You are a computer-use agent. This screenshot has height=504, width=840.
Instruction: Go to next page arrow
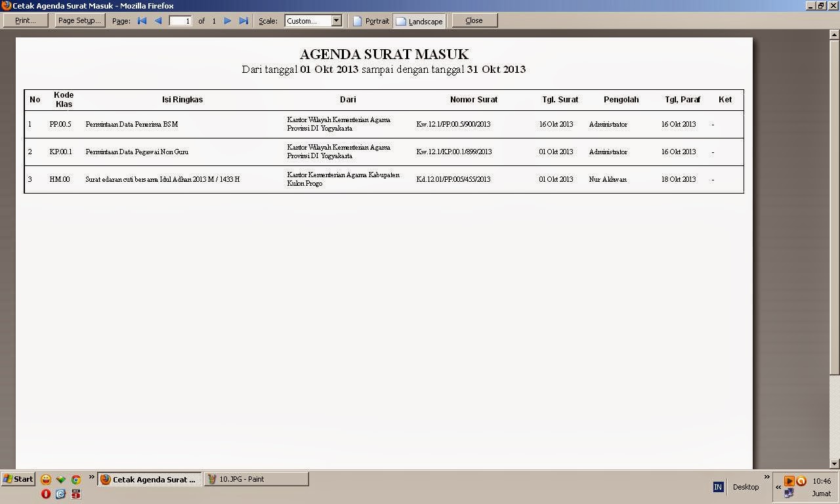[x=228, y=21]
